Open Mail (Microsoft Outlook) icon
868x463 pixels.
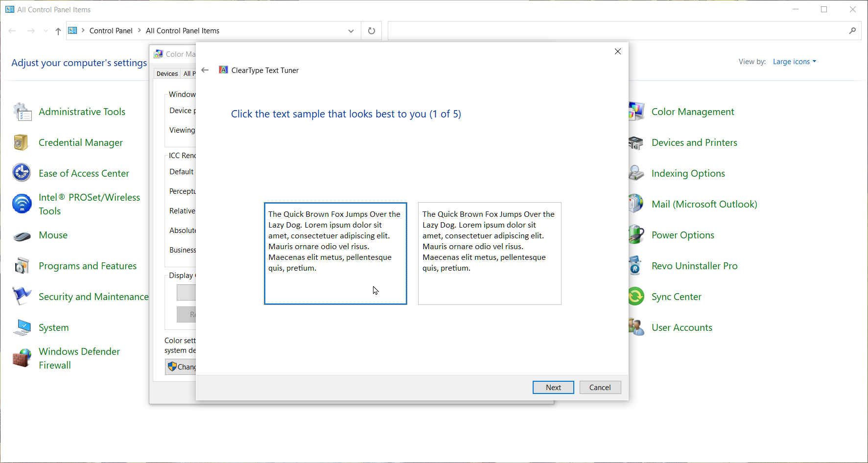pyautogui.click(x=636, y=204)
